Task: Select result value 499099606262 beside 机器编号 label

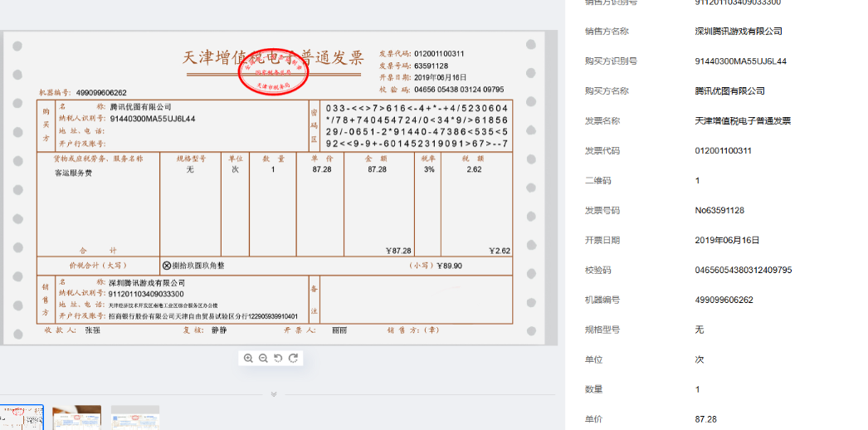Action: click(x=724, y=300)
